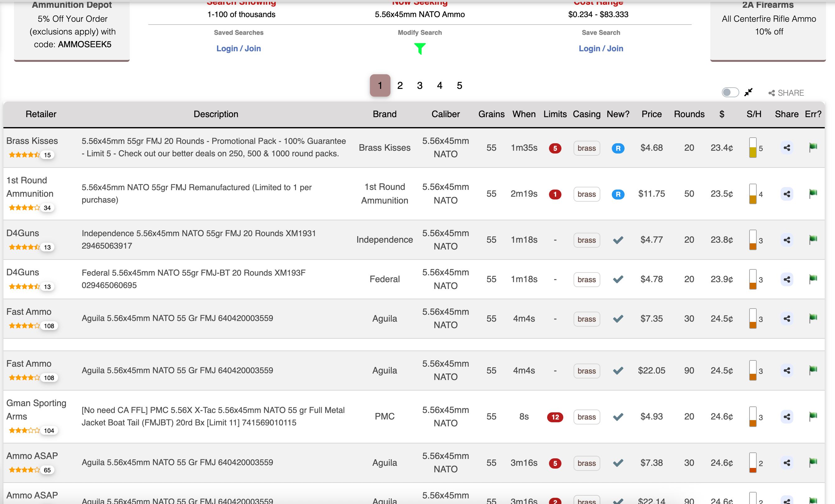The height and width of the screenshot is (504, 835).
Task: Click the blue R badge for $11.75 listing
Action: pos(618,194)
